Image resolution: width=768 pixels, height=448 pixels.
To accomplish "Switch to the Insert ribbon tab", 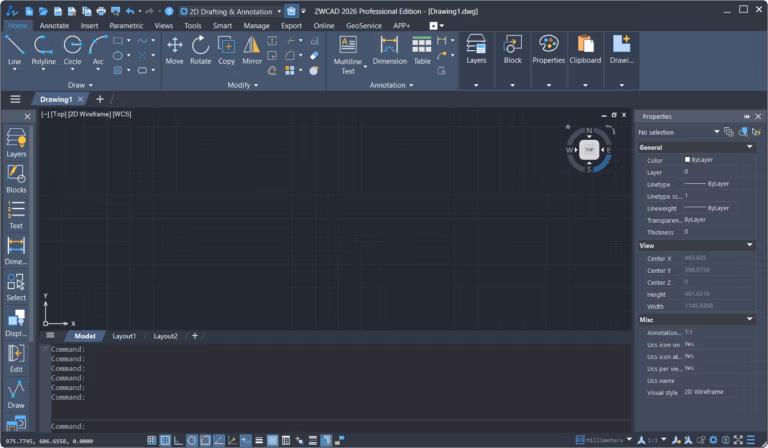I will 89,25.
